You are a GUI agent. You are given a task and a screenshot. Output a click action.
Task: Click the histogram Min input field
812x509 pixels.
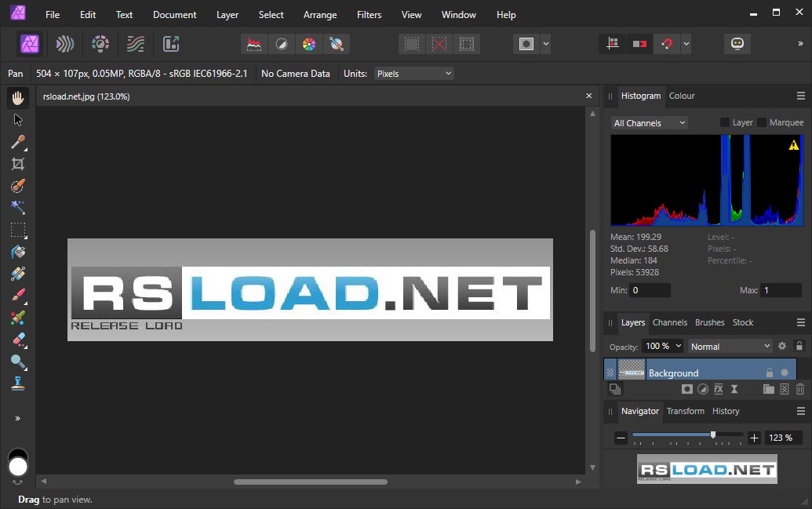(x=650, y=290)
